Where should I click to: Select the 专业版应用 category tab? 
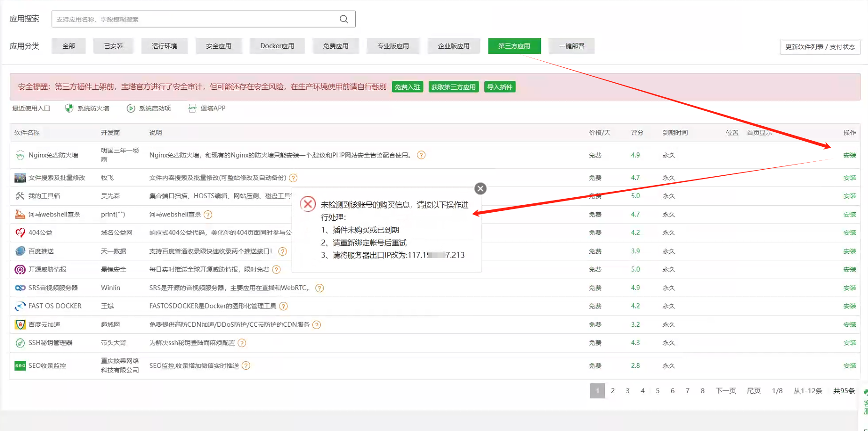pyautogui.click(x=393, y=46)
